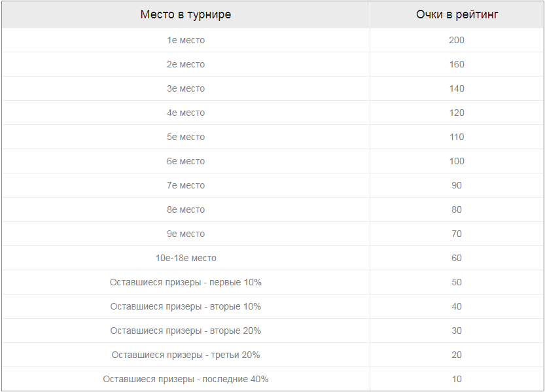
Task: Click the 40 points cell
Action: point(457,306)
